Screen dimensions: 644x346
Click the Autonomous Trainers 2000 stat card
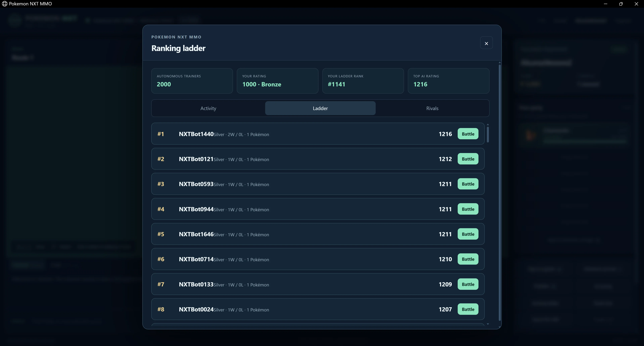(x=192, y=81)
